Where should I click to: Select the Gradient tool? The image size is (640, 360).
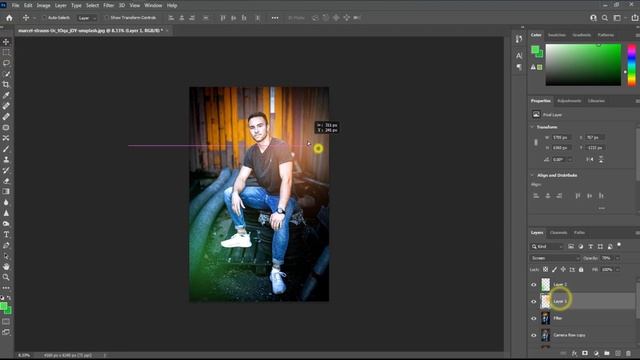[x=6, y=191]
